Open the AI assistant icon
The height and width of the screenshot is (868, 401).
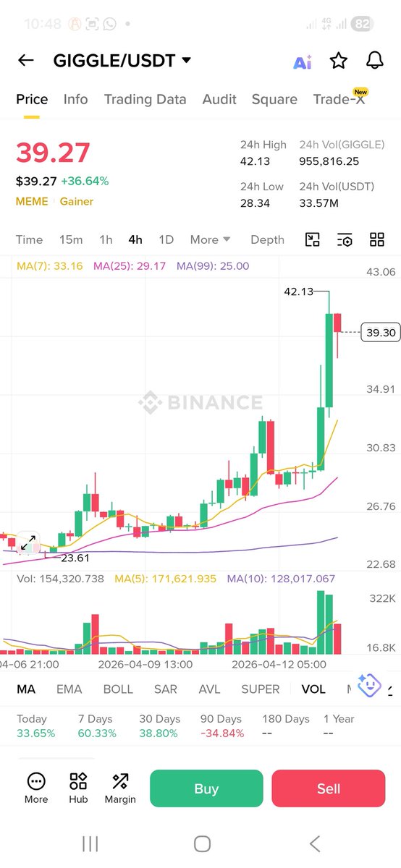tap(302, 62)
